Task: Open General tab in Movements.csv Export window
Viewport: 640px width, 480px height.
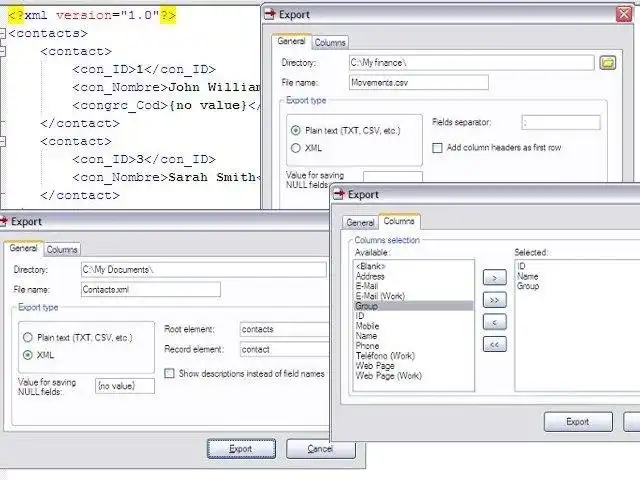Action: click(291, 41)
